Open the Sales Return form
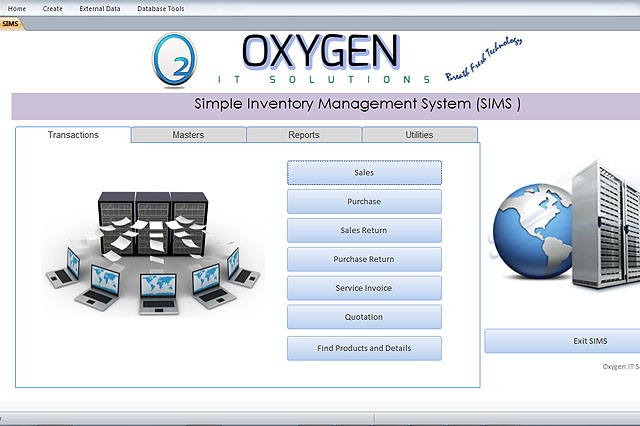Screen dimensions: 640x426 (364, 231)
